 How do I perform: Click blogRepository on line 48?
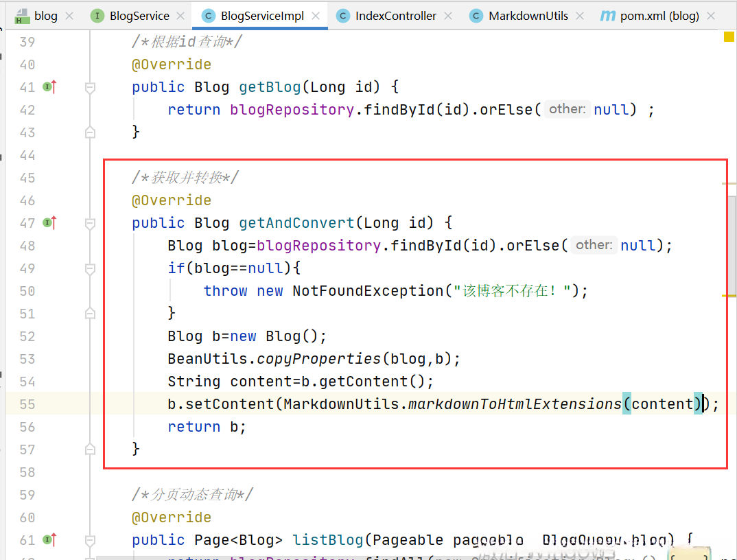click(318, 245)
